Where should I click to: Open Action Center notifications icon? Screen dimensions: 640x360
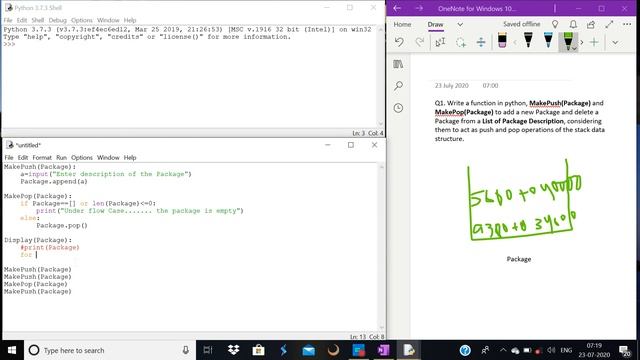click(x=624, y=351)
